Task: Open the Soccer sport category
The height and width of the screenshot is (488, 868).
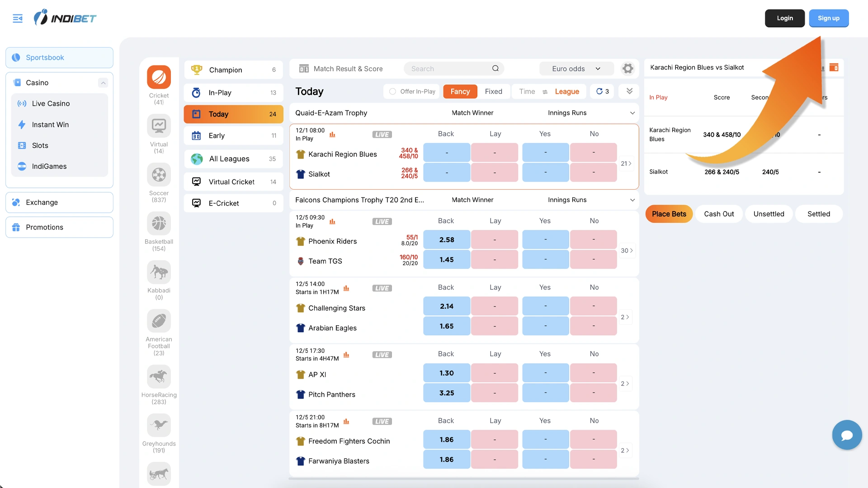Action: tap(159, 175)
